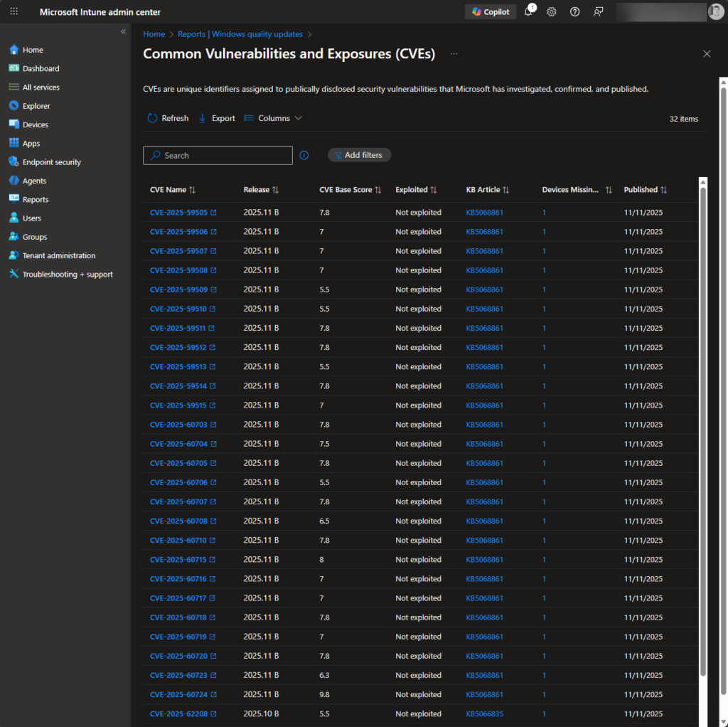
Task: Click the help question mark icon
Action: (574, 12)
